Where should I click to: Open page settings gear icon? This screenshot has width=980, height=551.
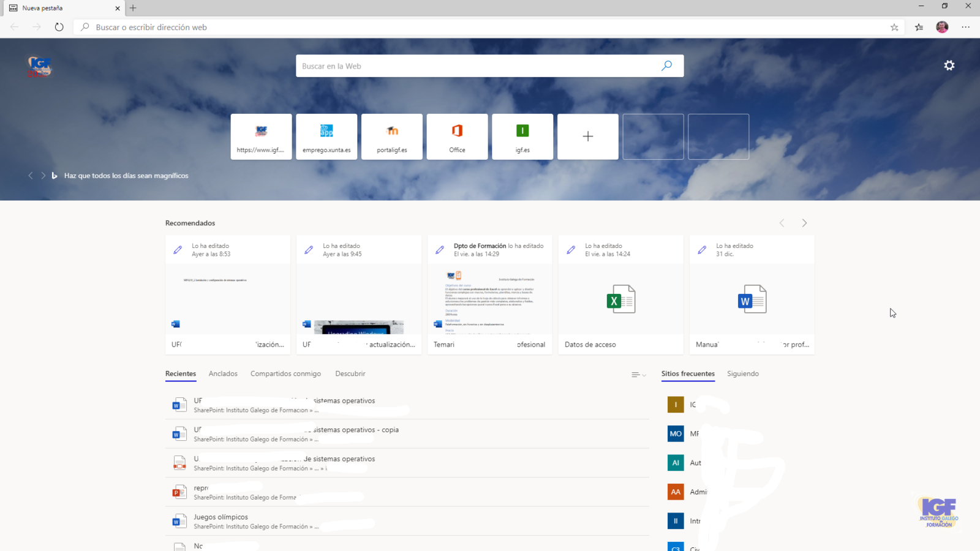[949, 66]
